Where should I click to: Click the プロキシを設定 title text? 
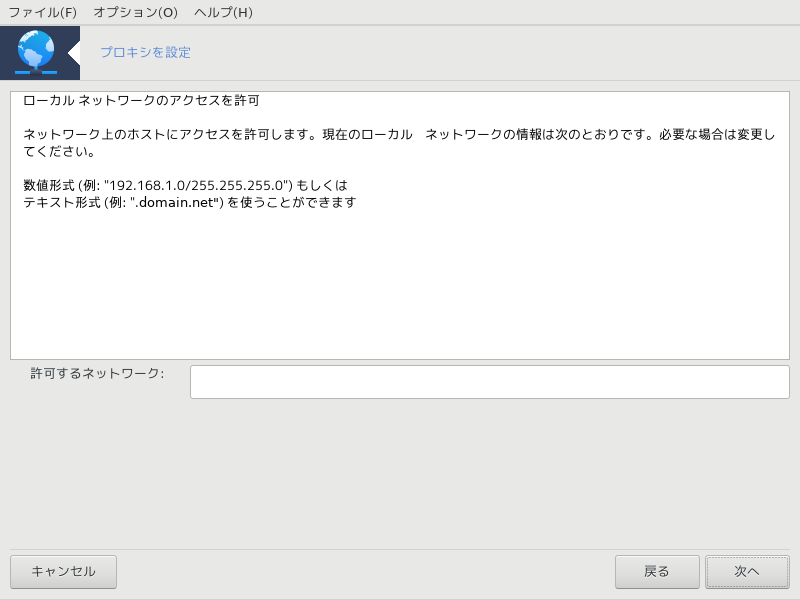145,52
